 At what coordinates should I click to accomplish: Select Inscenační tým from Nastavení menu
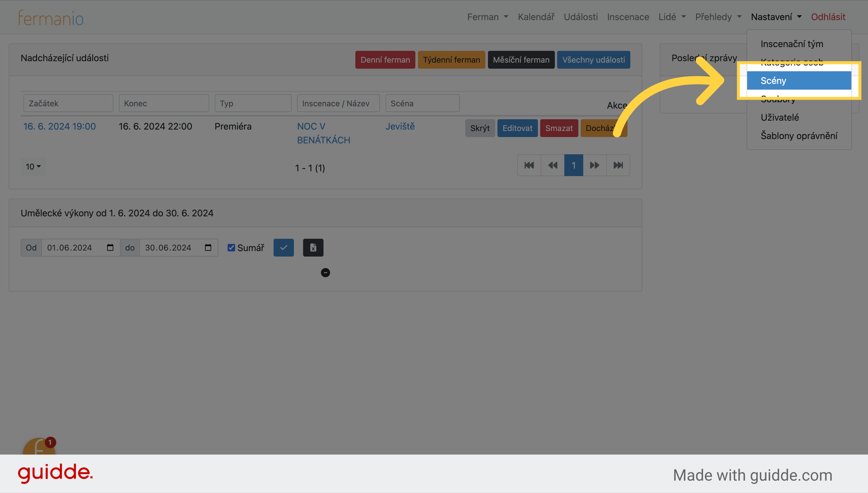pyautogui.click(x=799, y=44)
